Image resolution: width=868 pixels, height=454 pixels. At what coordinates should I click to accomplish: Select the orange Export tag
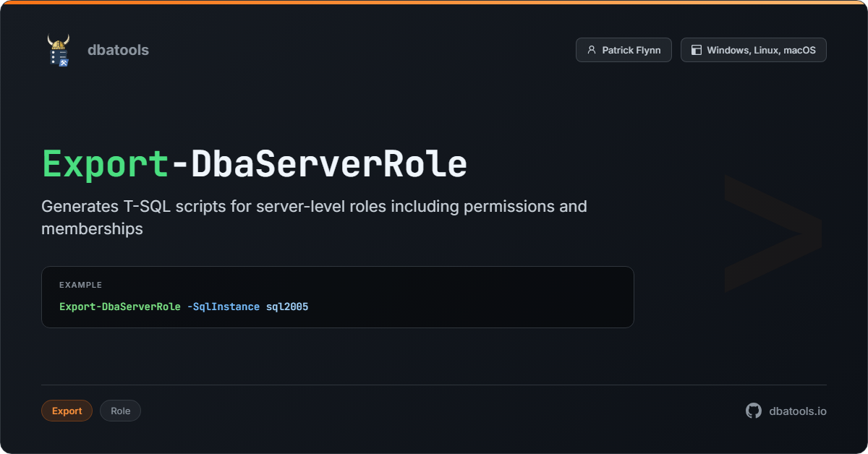[67, 411]
